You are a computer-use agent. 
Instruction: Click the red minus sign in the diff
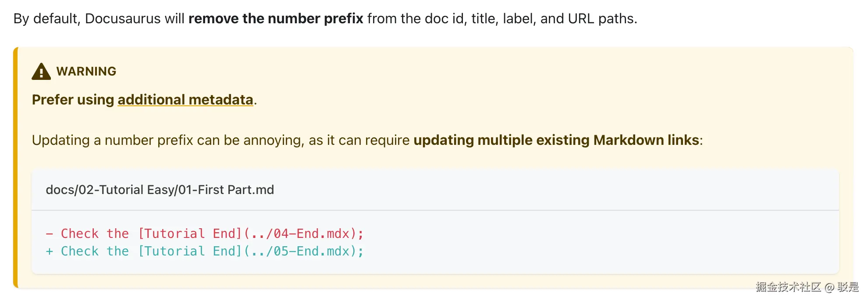(x=50, y=234)
